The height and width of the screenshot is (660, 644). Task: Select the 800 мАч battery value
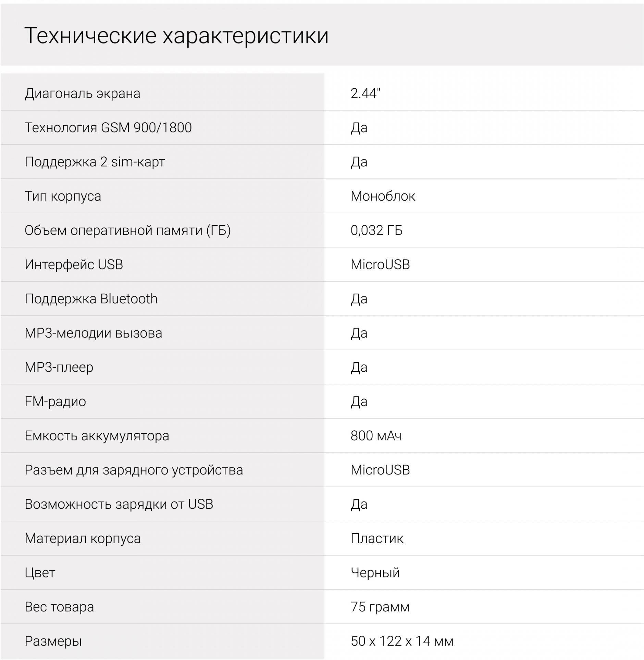point(376,436)
